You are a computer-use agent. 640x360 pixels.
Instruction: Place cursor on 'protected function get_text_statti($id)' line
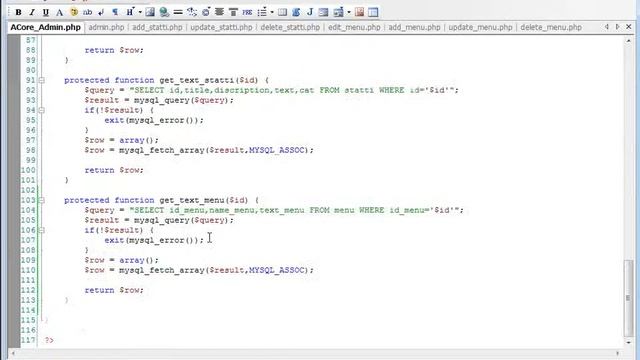pyautogui.click(x=167, y=80)
